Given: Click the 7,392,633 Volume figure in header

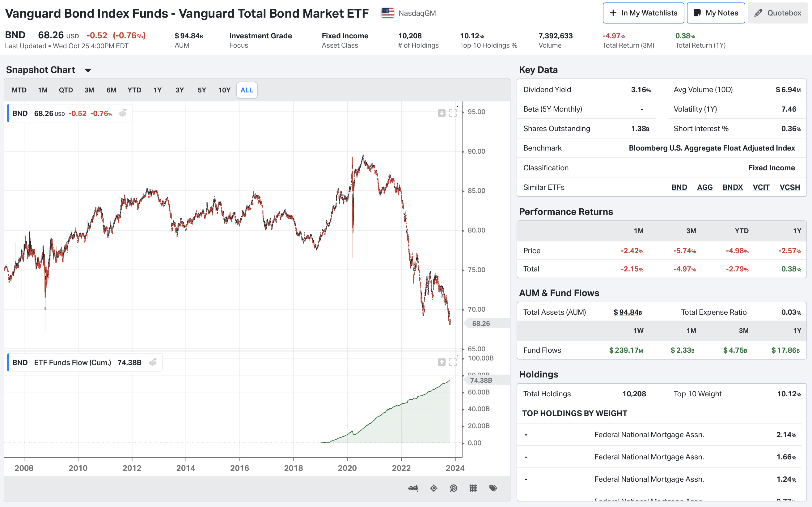Looking at the screenshot, I should click(555, 36).
